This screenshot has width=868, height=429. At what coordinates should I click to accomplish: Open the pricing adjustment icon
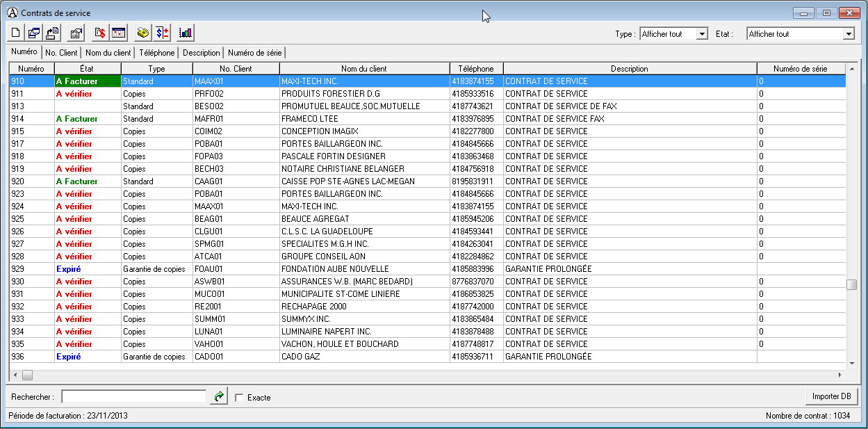tap(161, 33)
